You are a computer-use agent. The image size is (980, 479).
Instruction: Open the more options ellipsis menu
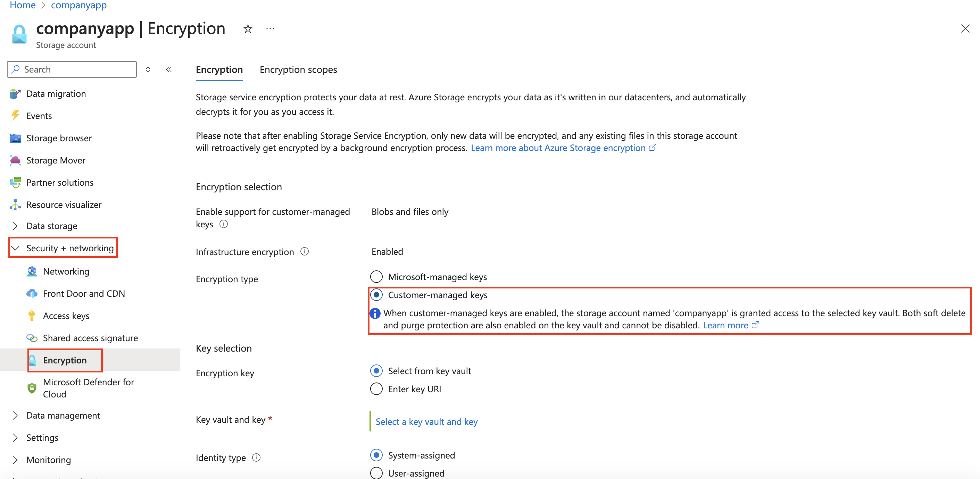(x=270, y=28)
